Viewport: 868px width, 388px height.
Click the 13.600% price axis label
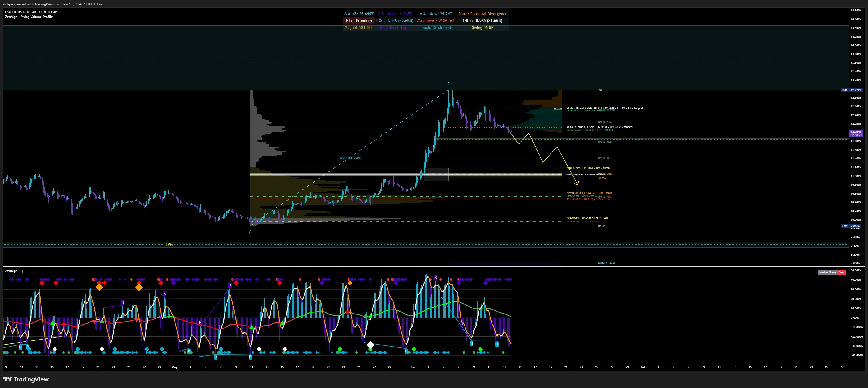pos(856,63)
